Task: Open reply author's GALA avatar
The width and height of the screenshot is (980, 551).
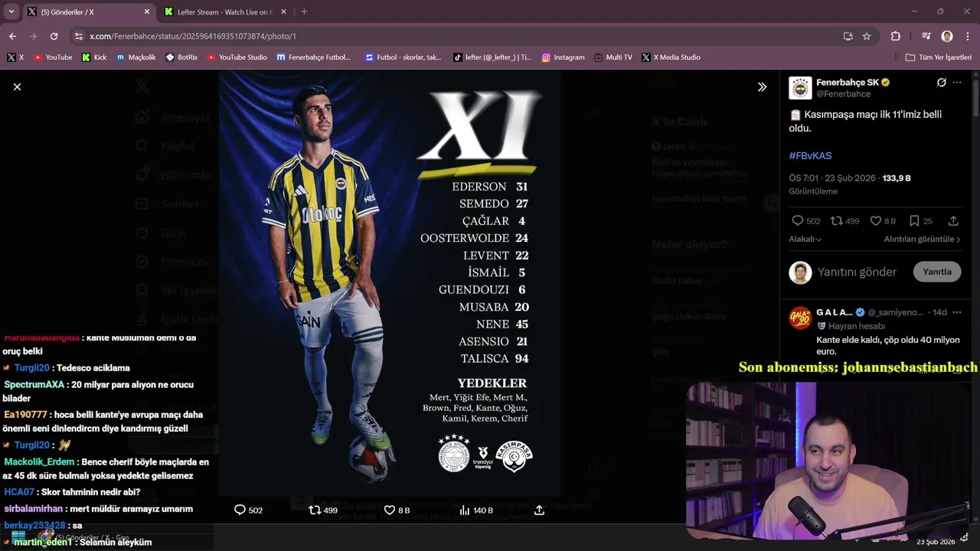Action: [x=800, y=318]
